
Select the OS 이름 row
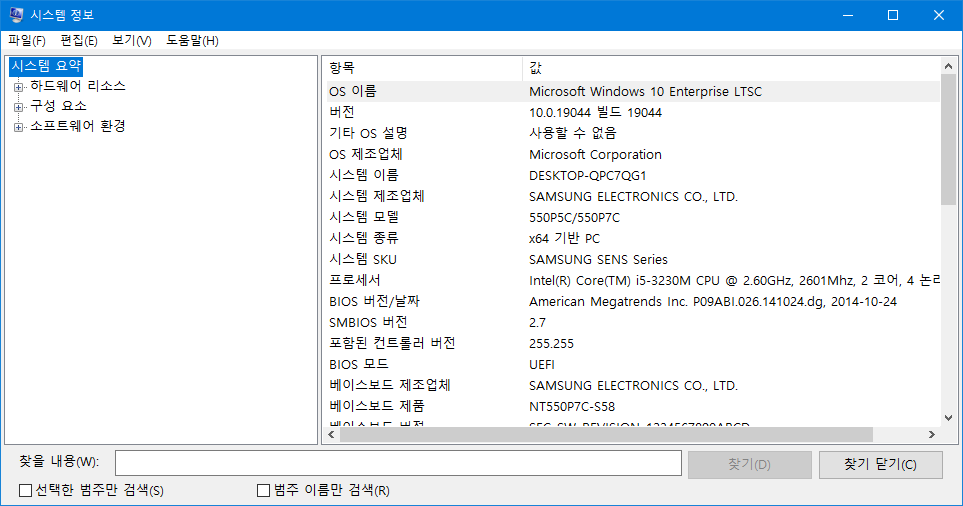tap(633, 91)
